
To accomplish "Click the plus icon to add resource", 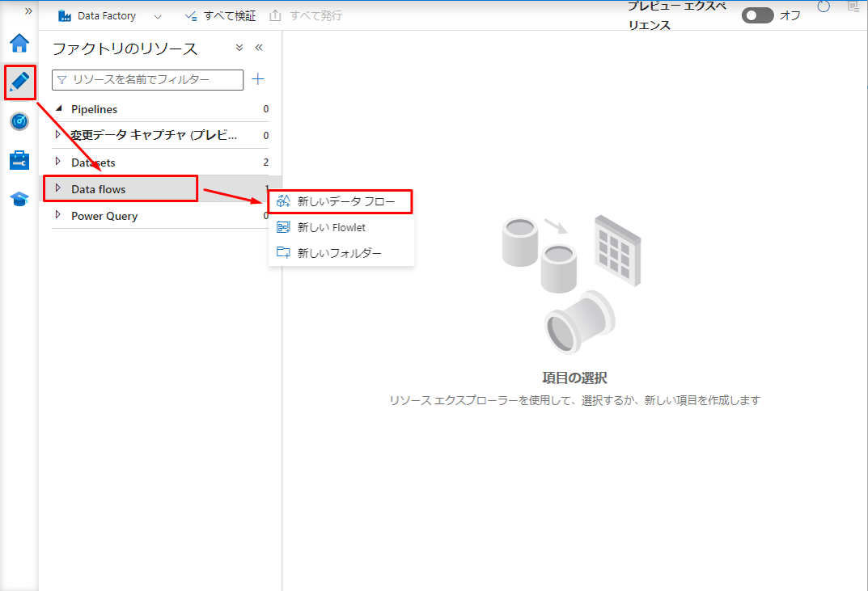I will pyautogui.click(x=258, y=79).
